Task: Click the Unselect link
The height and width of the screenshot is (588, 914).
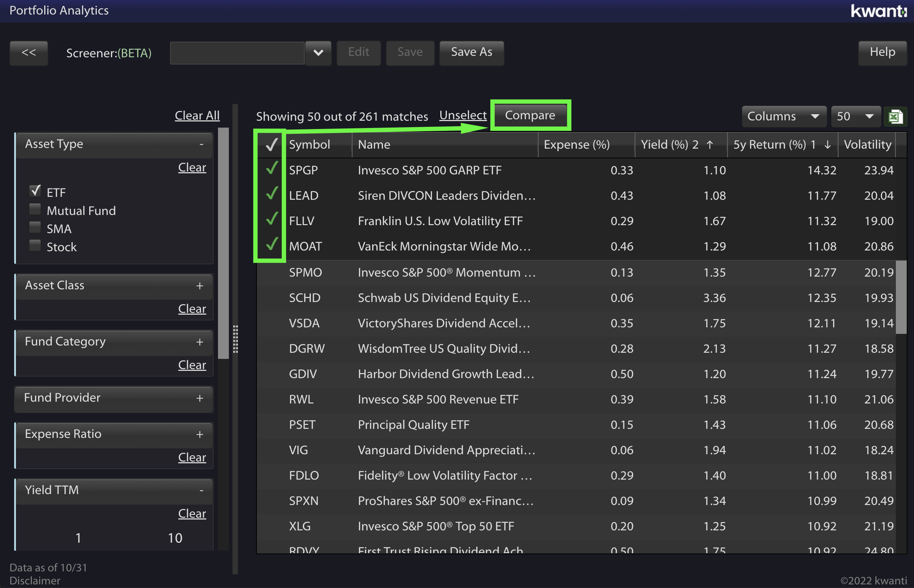Action: pos(463,115)
